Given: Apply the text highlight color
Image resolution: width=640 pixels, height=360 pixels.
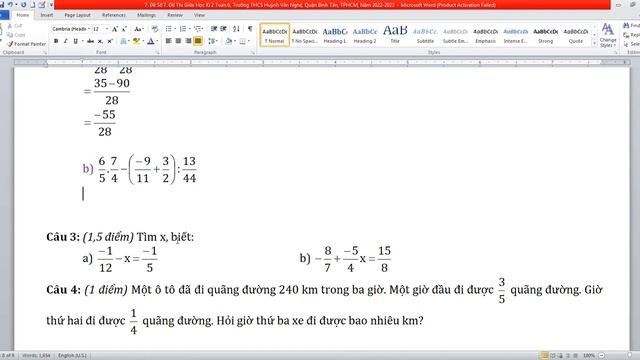Looking at the screenshot, I should pyautogui.click(x=136, y=41).
